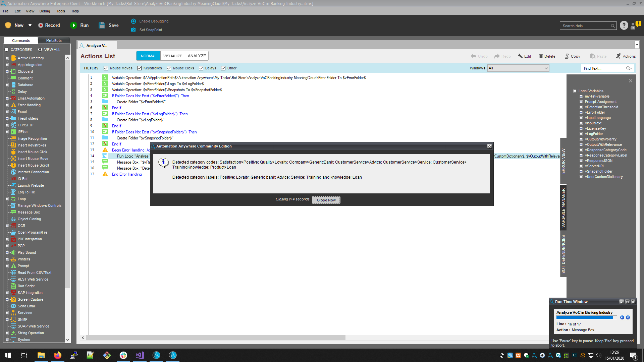Switch to the MetaBots tab
Viewport: 644px width, 362px height.
click(54, 41)
